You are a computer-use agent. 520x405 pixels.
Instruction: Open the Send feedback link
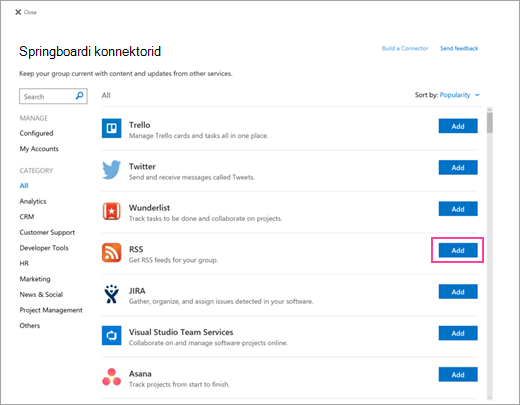(x=459, y=48)
